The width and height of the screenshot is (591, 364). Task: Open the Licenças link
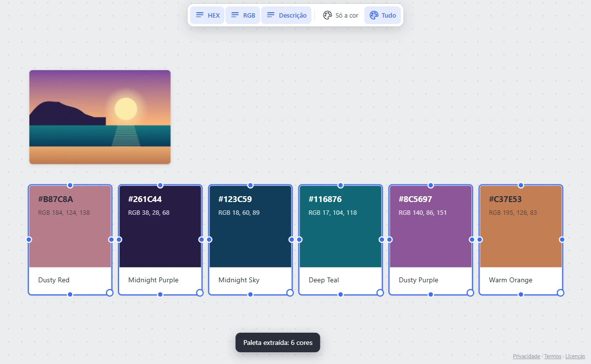[x=575, y=356]
